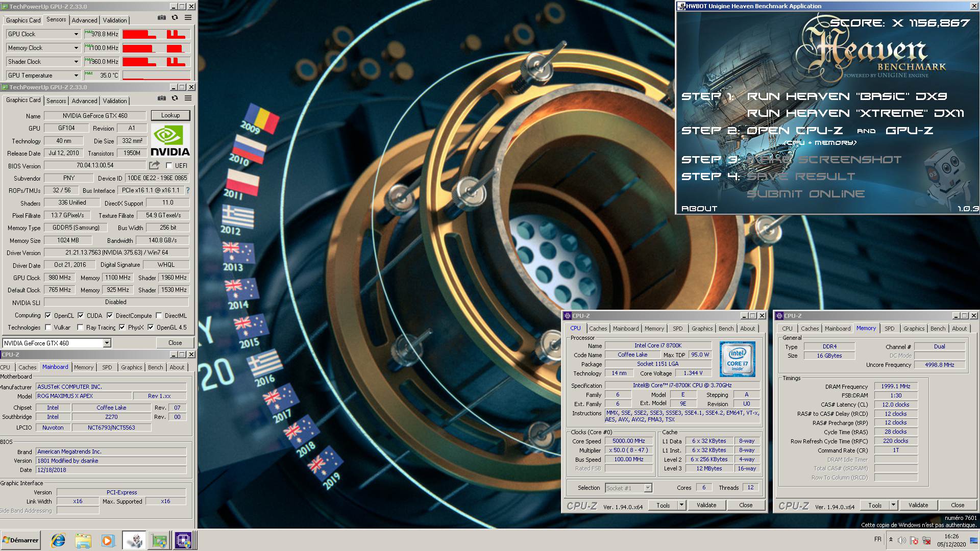Toggle the DirectML checkbox
Viewport: 980px width, 551px height.
159,316
